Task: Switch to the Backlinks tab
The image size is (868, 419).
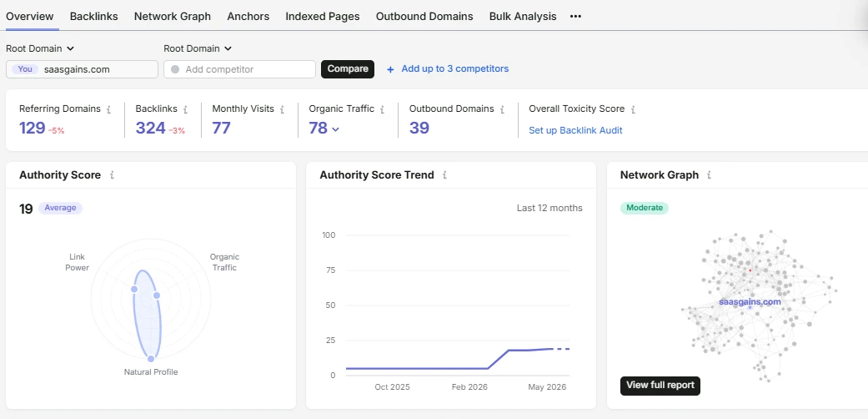Action: 93,16
